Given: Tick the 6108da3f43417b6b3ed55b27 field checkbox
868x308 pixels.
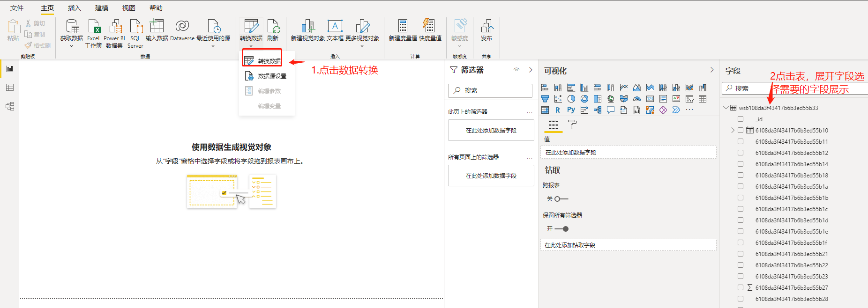Looking at the screenshot, I should coord(741,287).
